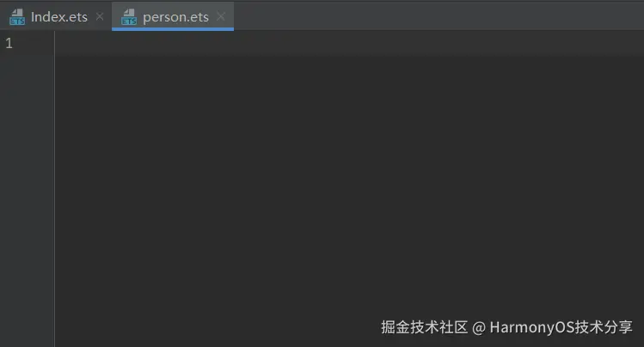Image resolution: width=644 pixels, height=347 pixels.
Task: Click the 掘金技术社区 watermark text
Action: (424, 327)
